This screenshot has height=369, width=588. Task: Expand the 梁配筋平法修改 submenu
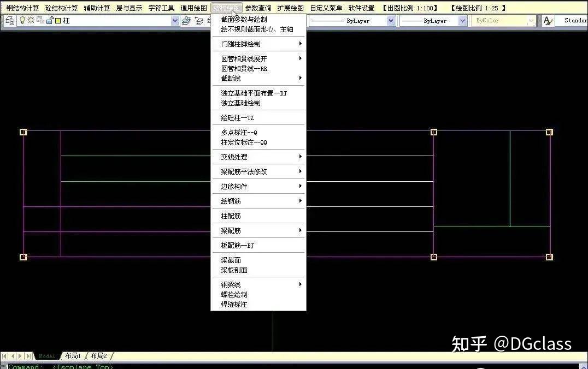258,171
